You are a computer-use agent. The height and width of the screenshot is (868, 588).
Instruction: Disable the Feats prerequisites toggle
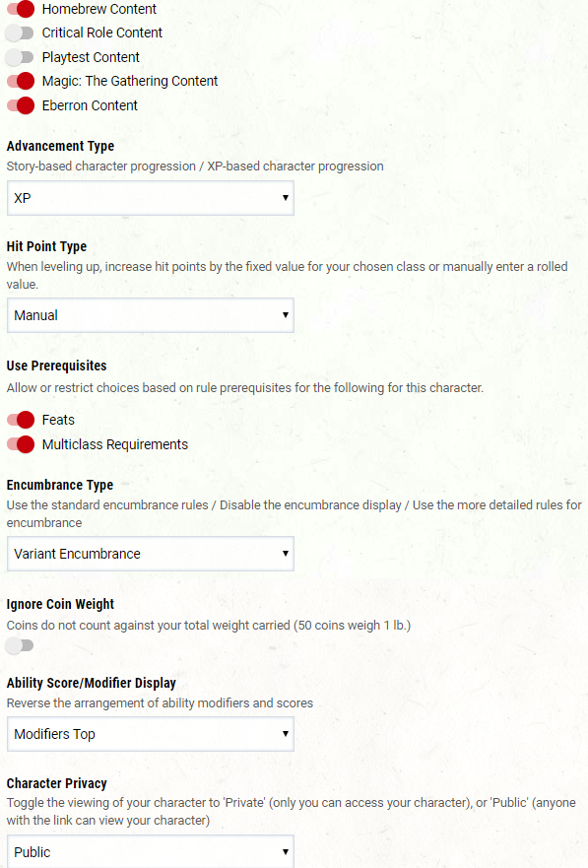coord(21,420)
